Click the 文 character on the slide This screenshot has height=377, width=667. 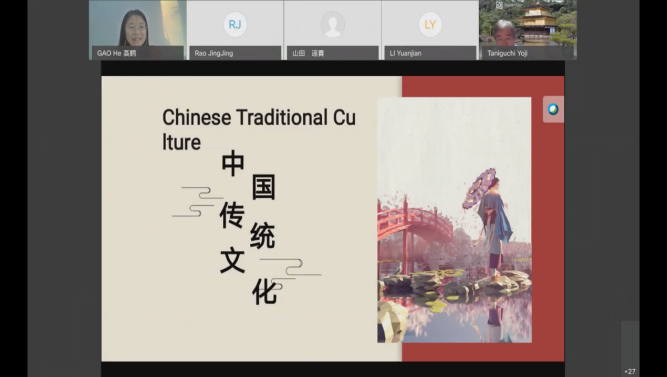232,261
